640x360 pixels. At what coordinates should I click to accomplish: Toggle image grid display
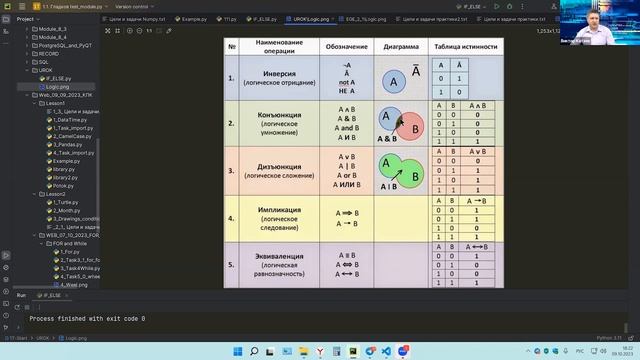point(118,31)
